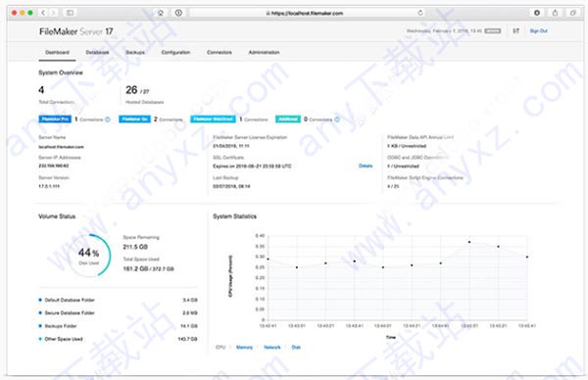
Task: Click the highest data point on the CPU chart
Action: (469, 242)
